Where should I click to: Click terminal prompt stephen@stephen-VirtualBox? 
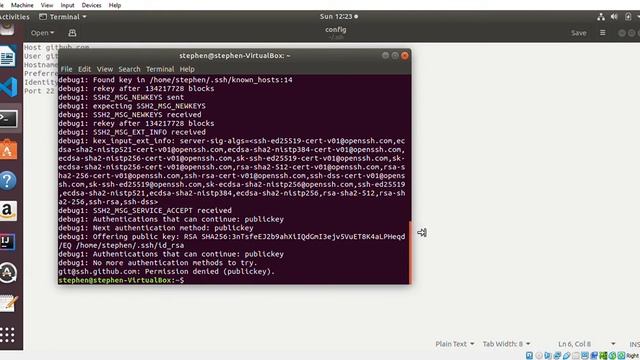[121, 280]
